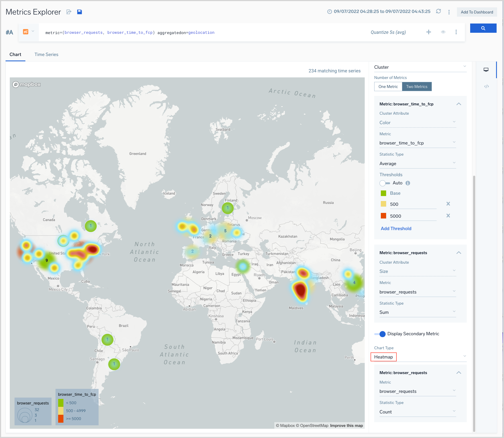Open the query row kebab menu

456,32
